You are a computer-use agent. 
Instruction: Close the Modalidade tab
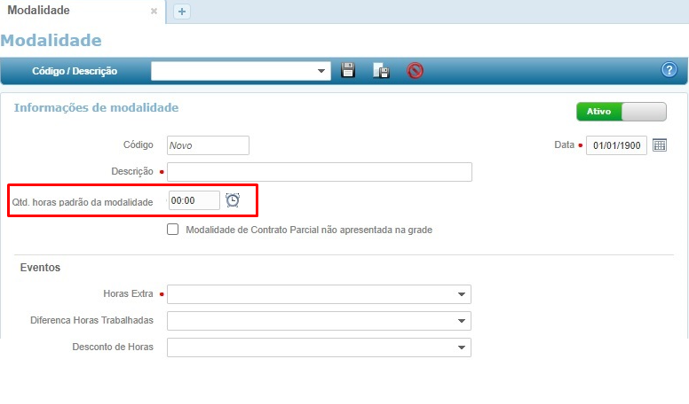click(154, 11)
